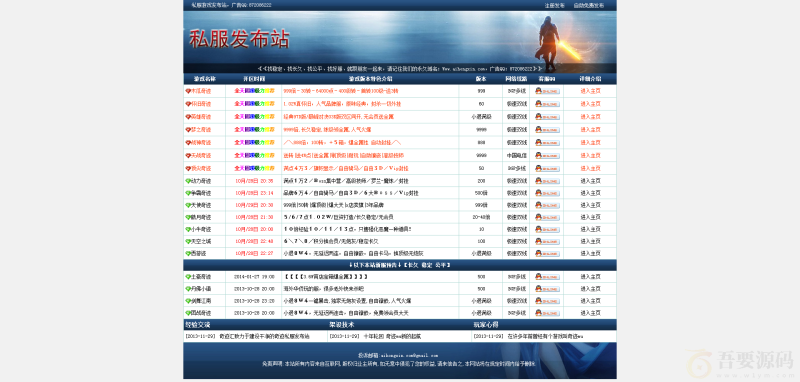Click 进入主页 in the 怀旧奇迹 row

pos(590,104)
